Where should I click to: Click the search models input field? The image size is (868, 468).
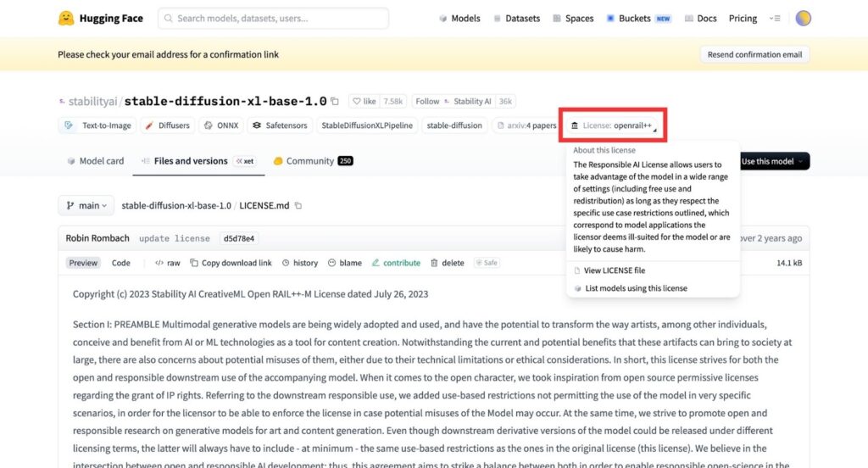(x=273, y=19)
